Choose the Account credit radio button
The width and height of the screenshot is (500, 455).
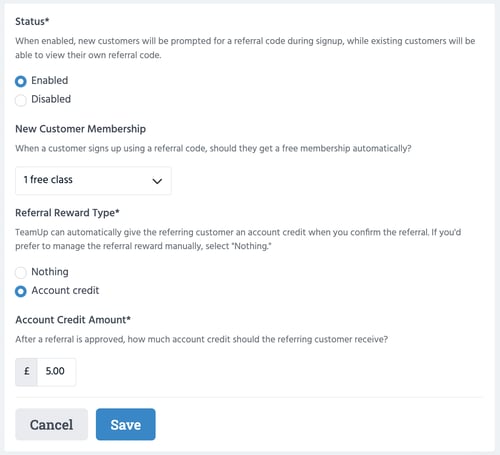point(21,291)
